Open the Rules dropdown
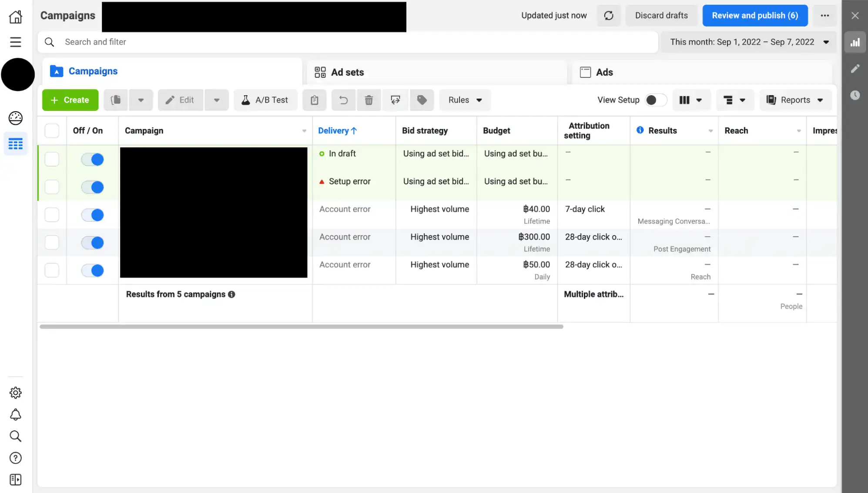 (465, 100)
